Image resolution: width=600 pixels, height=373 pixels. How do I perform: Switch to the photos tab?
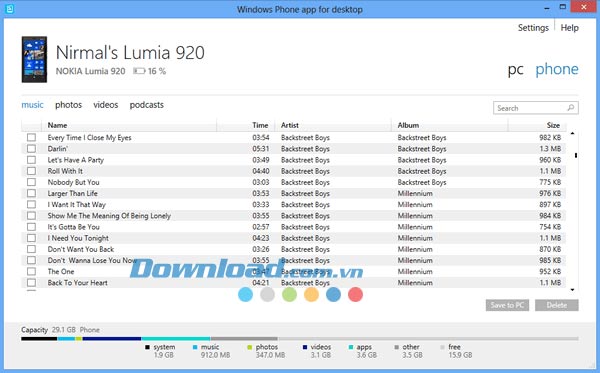point(68,105)
